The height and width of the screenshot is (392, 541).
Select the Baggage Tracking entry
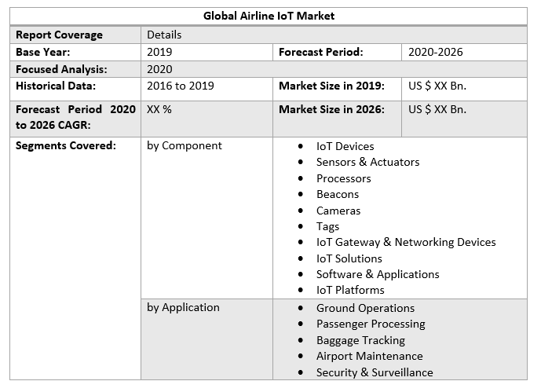[x=360, y=340]
